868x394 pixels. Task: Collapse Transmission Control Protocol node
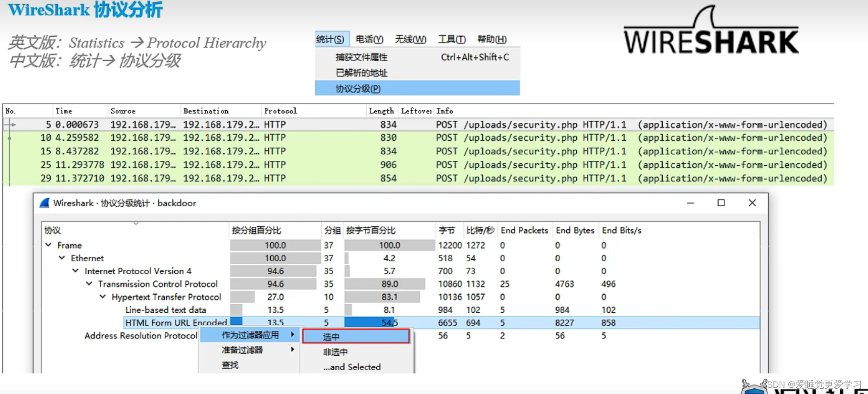click(x=89, y=283)
